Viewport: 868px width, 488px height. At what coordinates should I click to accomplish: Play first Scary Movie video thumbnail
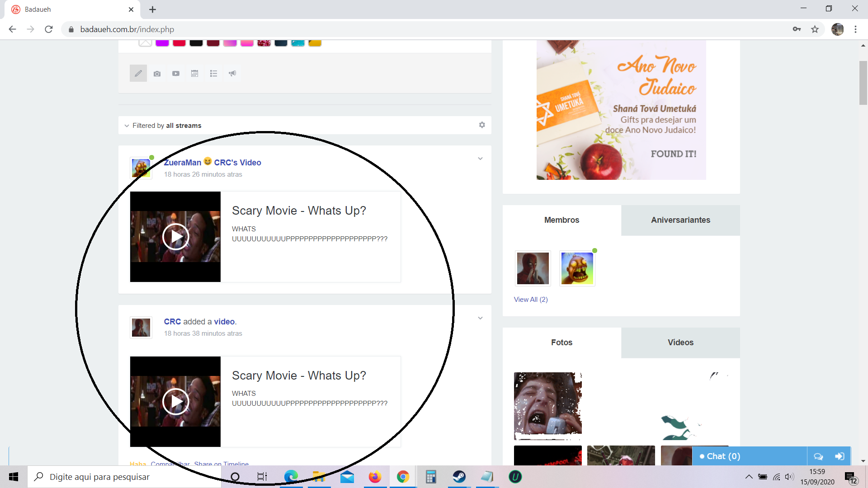pos(175,237)
